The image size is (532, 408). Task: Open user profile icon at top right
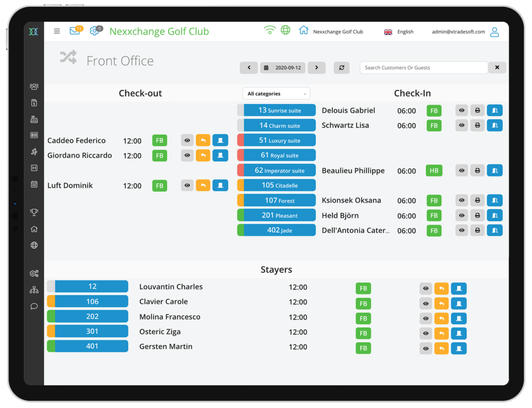[x=495, y=32]
